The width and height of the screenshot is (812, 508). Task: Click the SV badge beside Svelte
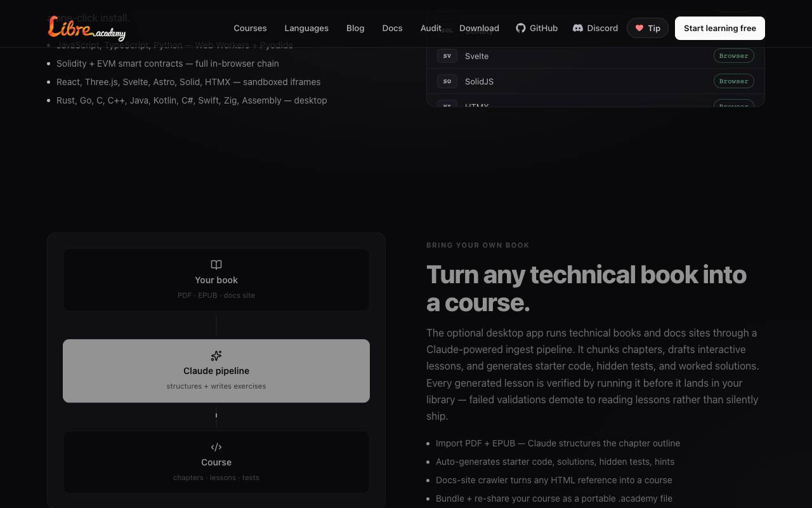point(447,56)
